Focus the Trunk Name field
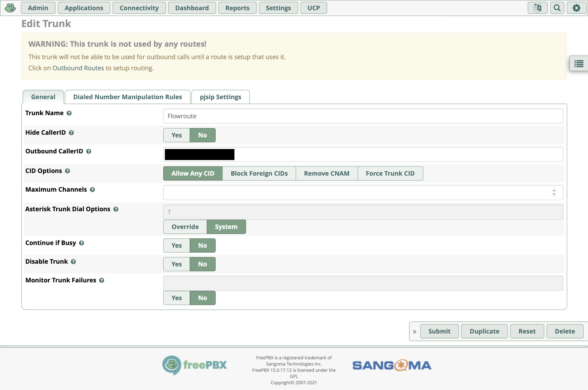Image resolution: width=588 pixels, height=390 pixels. click(x=363, y=116)
